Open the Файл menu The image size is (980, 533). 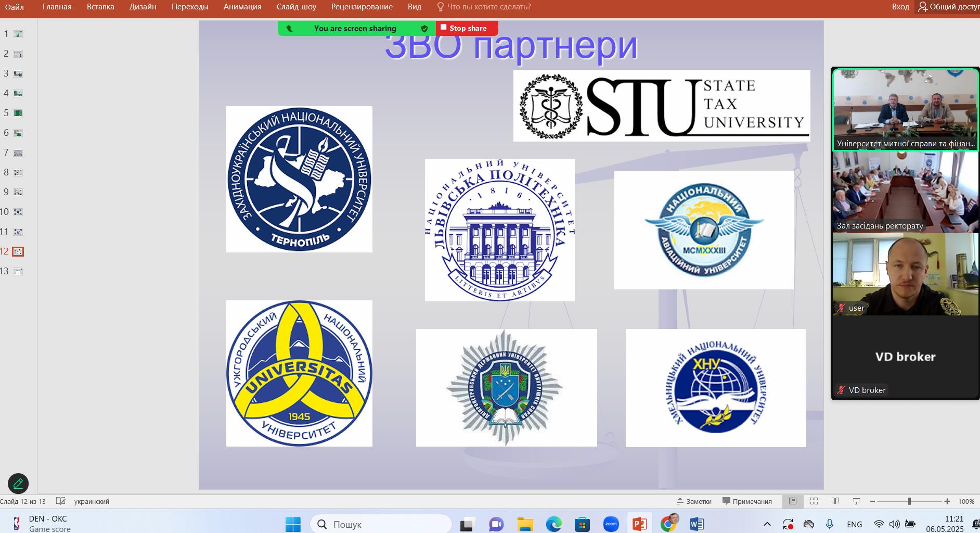(15, 7)
